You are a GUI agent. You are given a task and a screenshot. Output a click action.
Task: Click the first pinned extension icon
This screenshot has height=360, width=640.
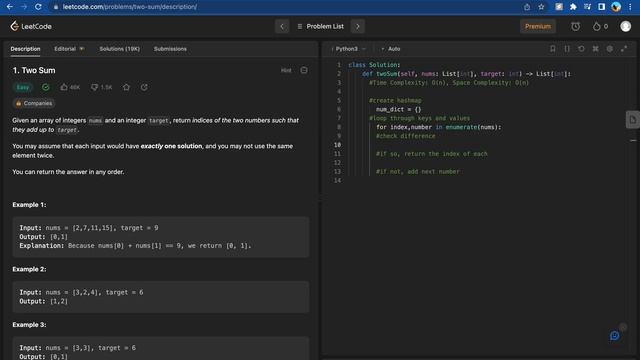[559, 7]
